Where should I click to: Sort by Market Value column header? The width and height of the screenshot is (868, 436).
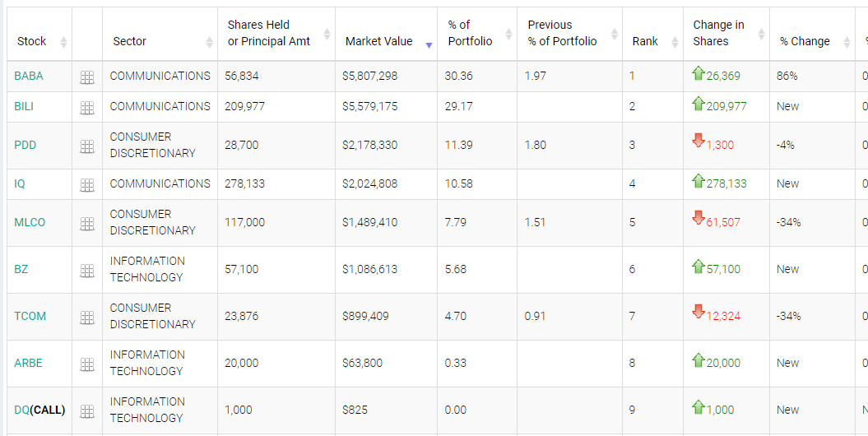pyautogui.click(x=379, y=41)
